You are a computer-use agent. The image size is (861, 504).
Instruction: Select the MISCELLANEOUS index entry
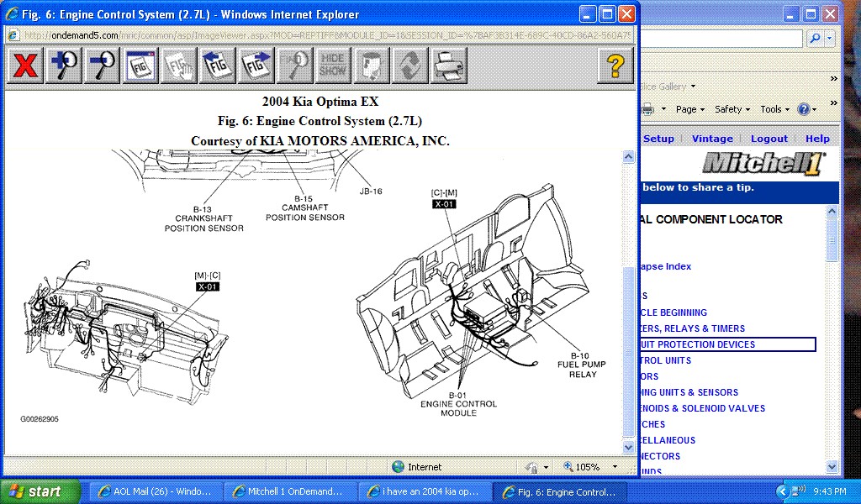(x=668, y=440)
